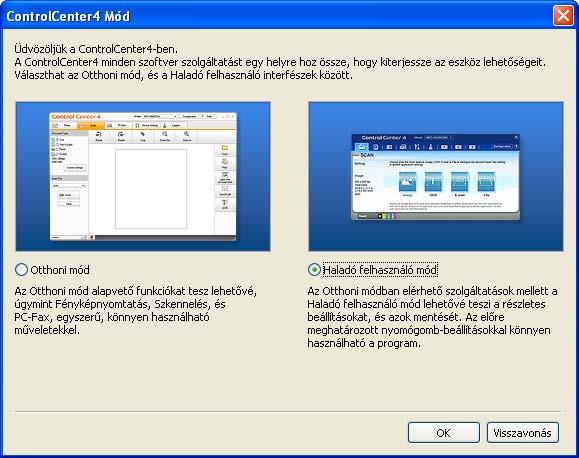Close the ControlCenter4 Mód dialog
The image size is (579, 458).
(563, 16)
